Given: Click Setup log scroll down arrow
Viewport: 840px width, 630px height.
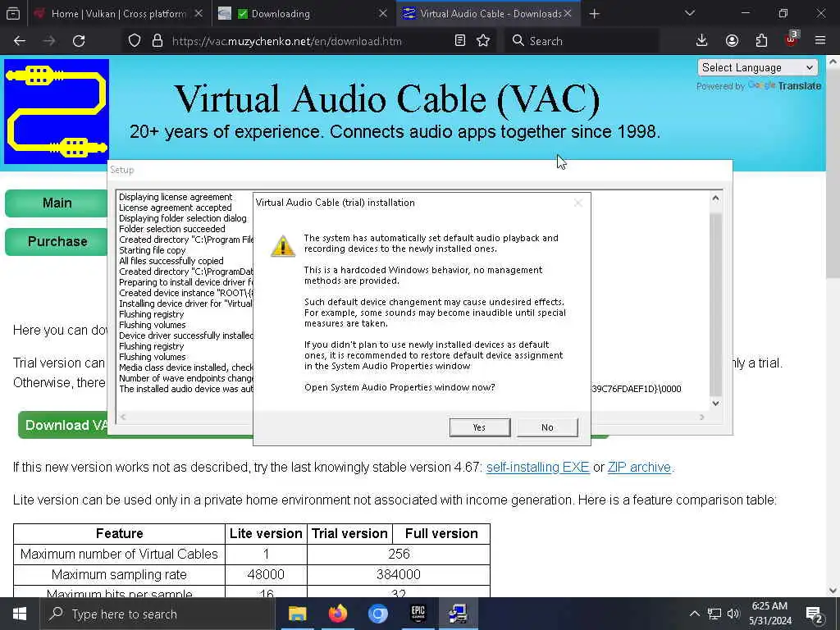Looking at the screenshot, I should [x=715, y=404].
